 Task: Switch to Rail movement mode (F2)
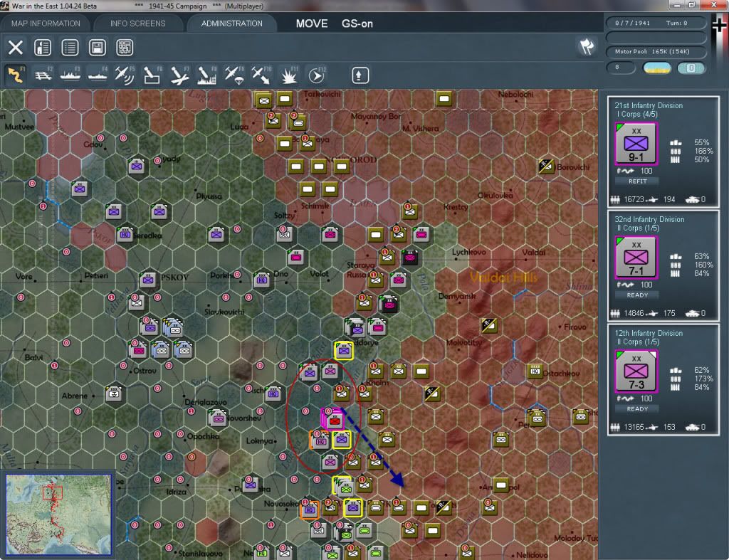pyautogui.click(x=43, y=75)
